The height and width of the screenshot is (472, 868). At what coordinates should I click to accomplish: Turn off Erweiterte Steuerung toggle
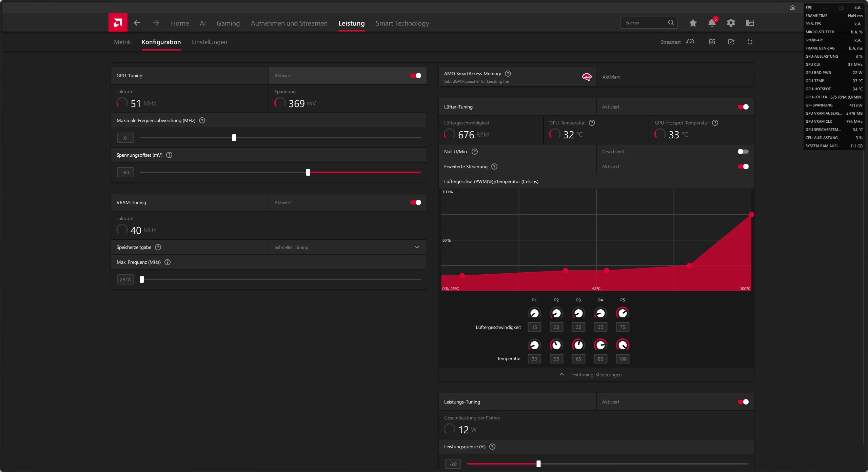click(743, 166)
